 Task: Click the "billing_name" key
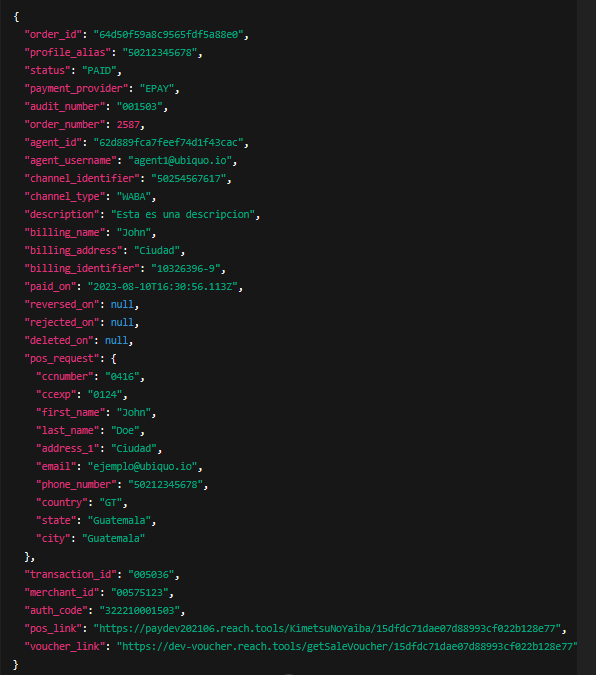click(x=65, y=233)
